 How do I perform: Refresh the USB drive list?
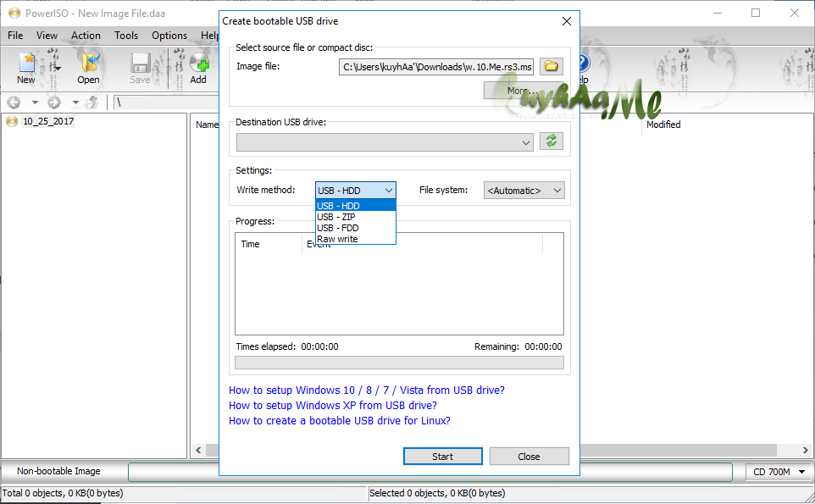point(552,141)
